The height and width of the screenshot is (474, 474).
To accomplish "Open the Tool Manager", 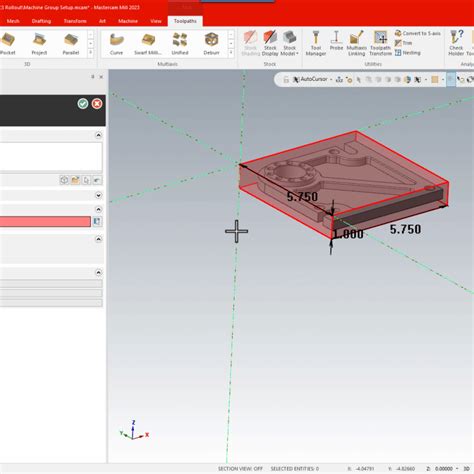I will 316,43.
